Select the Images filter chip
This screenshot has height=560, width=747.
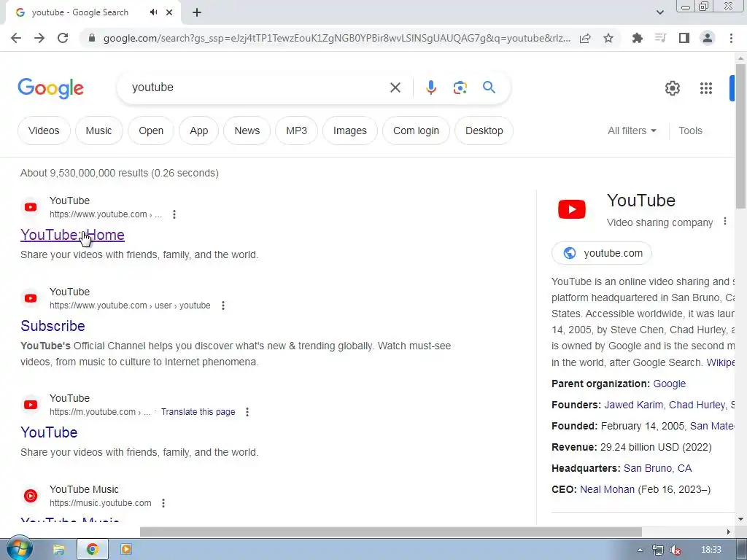349,131
